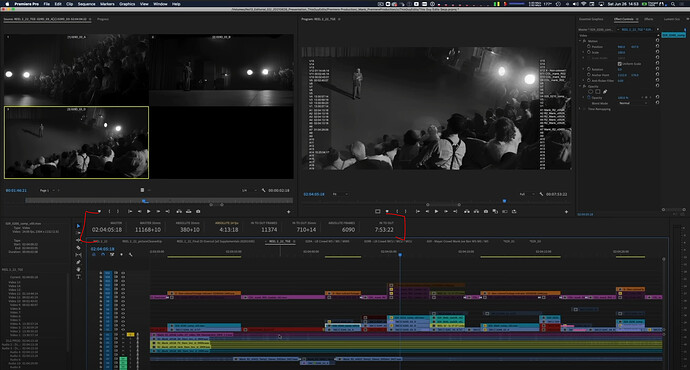690x370 pixels.
Task: Export frame from Program monitor camera icon
Action: pos(486,212)
